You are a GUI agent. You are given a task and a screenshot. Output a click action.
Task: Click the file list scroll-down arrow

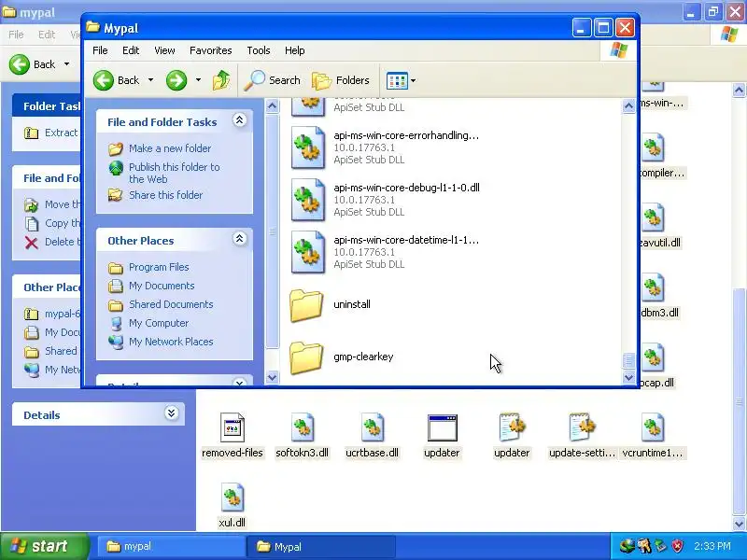[x=628, y=378]
